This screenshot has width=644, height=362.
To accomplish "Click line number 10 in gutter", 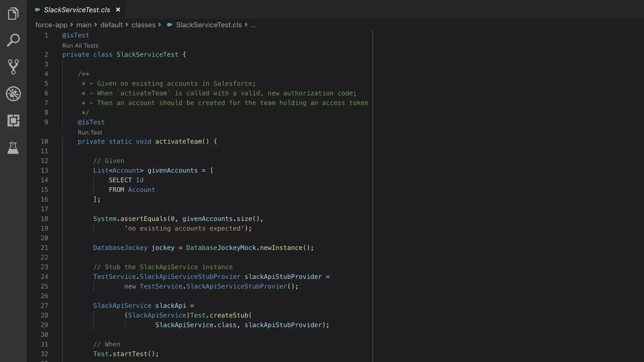I will (x=44, y=141).
